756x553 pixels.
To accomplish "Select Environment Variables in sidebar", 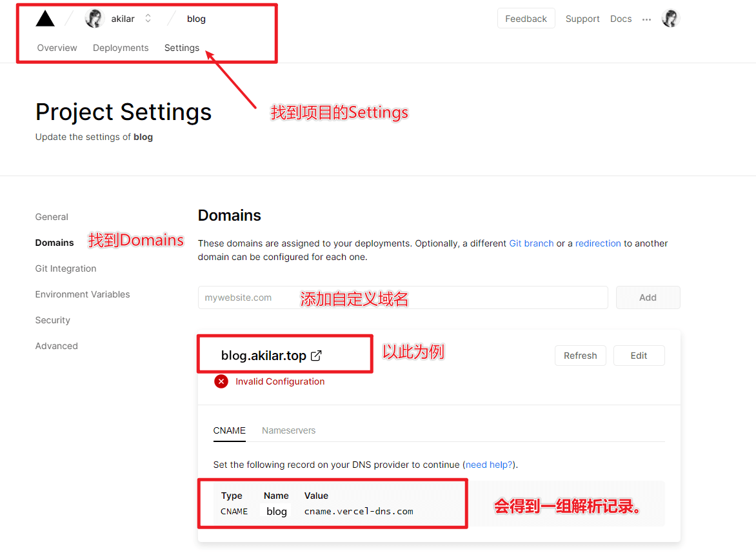I will click(83, 294).
